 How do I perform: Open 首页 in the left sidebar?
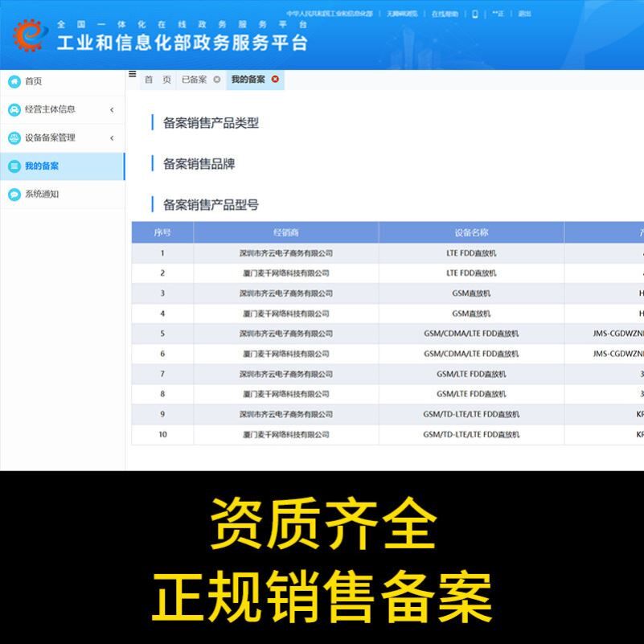[63, 81]
